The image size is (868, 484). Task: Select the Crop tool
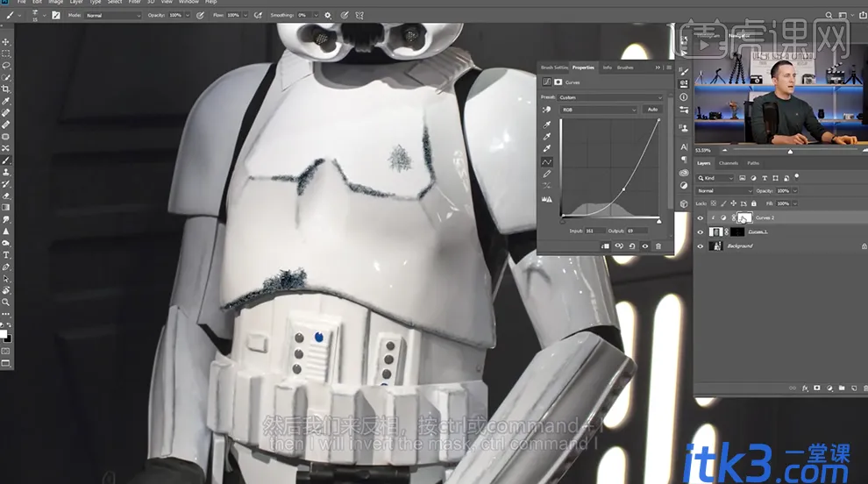6,89
